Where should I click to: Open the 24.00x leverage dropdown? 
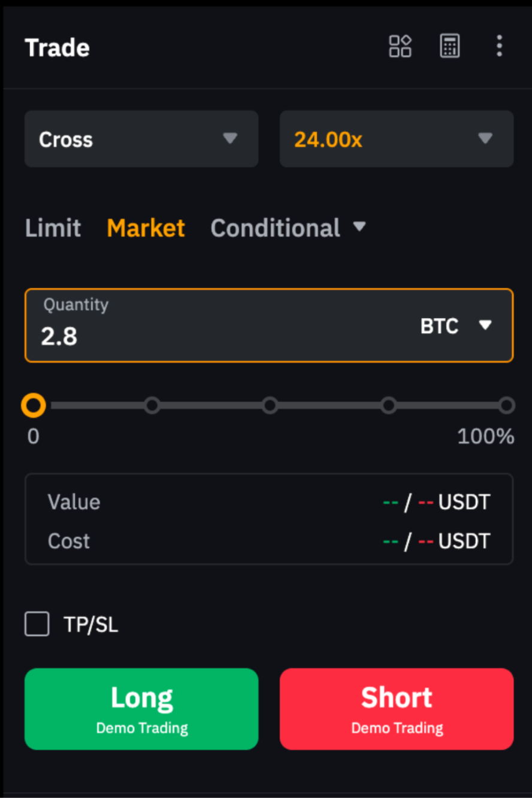[396, 139]
